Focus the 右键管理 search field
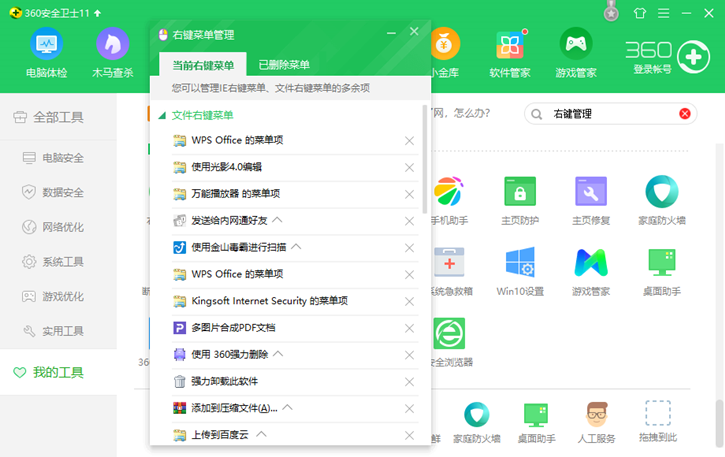This screenshot has height=457, width=725. click(610, 114)
